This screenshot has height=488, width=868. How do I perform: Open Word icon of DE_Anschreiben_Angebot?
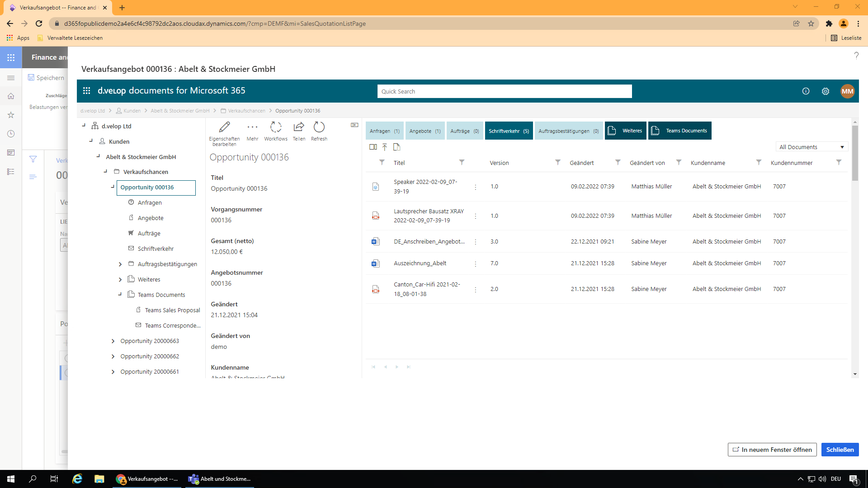point(376,242)
